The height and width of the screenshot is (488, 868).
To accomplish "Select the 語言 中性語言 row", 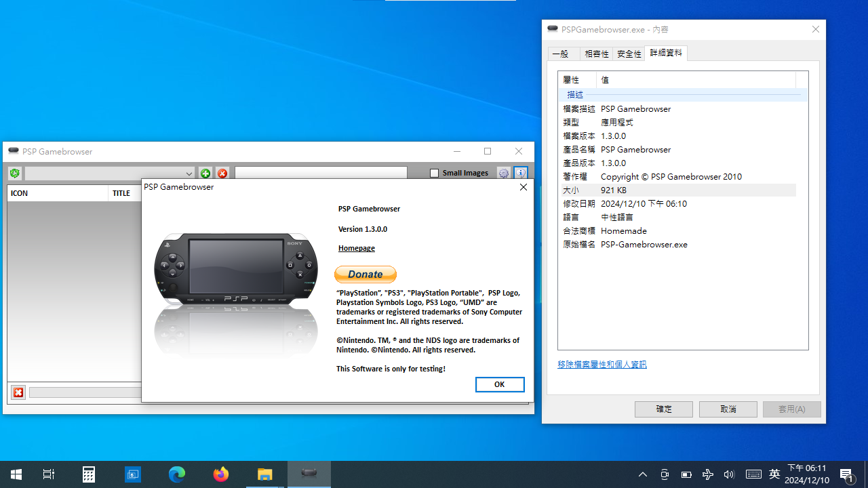I will point(678,218).
